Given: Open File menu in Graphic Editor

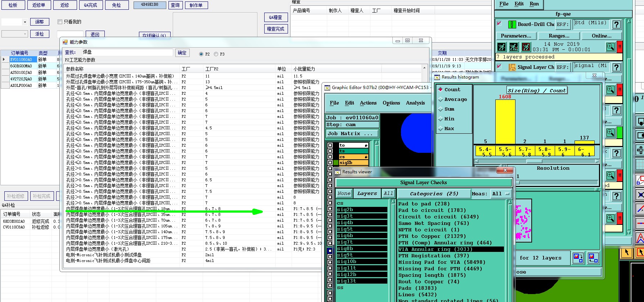Looking at the screenshot, I should tap(334, 103).
